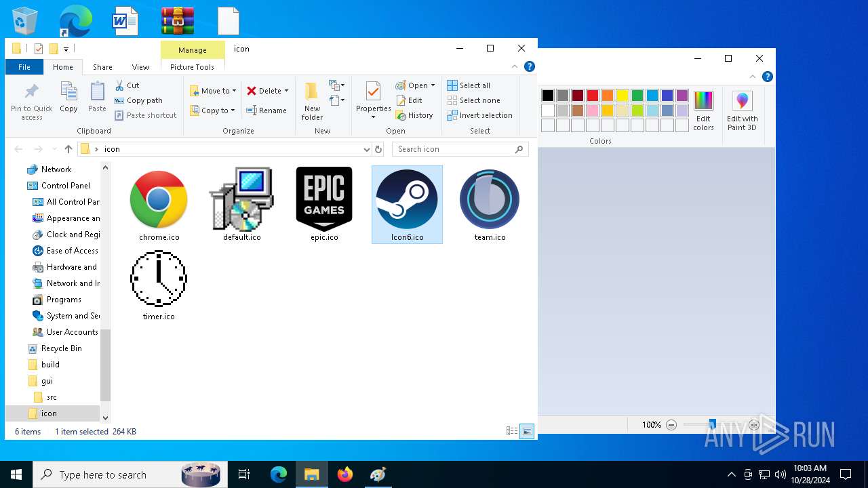Screen dimensions: 868x488
Task: Customize Quick Access Toolbar dropdown
Action: tap(66, 49)
